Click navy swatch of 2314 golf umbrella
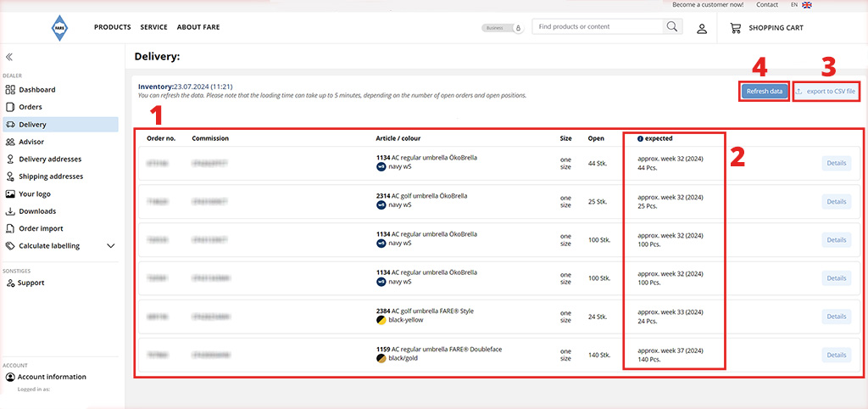Screen dimensions: 868x409 (x=381, y=205)
